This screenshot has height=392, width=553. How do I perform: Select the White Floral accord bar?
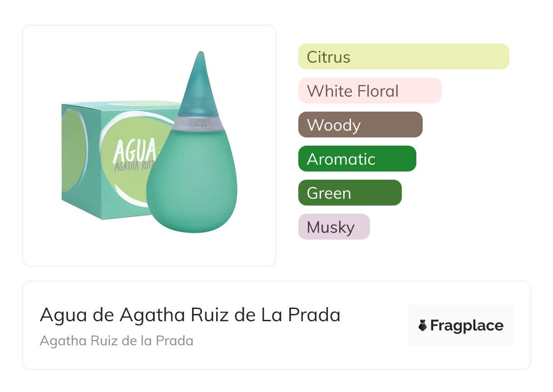pos(370,91)
